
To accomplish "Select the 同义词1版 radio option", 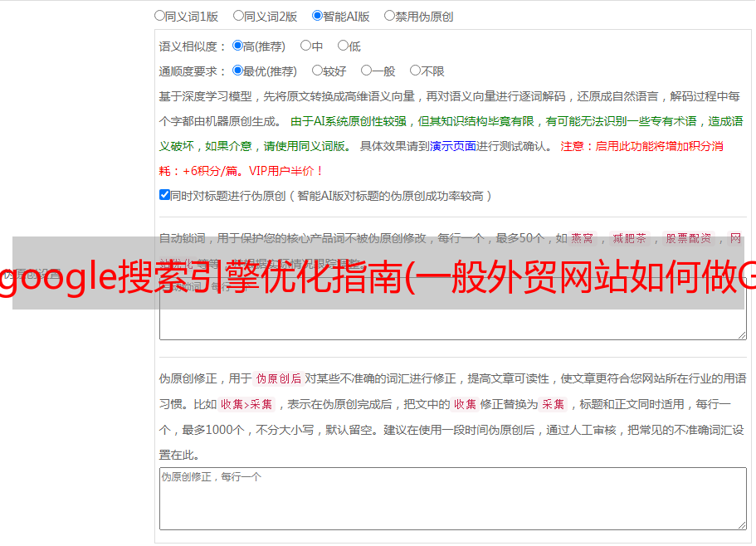I will point(159,16).
